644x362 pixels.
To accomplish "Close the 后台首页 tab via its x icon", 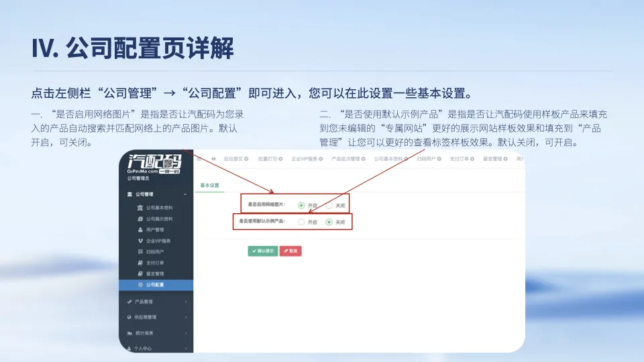I will pyautogui.click(x=246, y=159).
